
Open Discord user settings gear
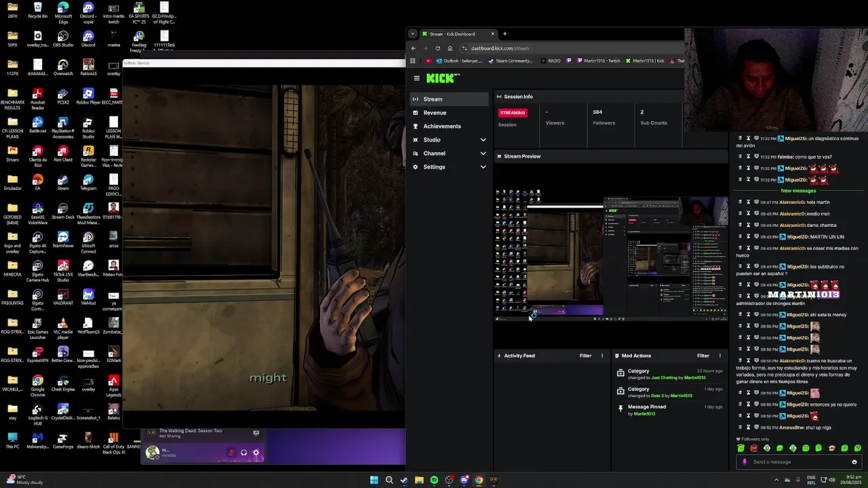point(256,452)
